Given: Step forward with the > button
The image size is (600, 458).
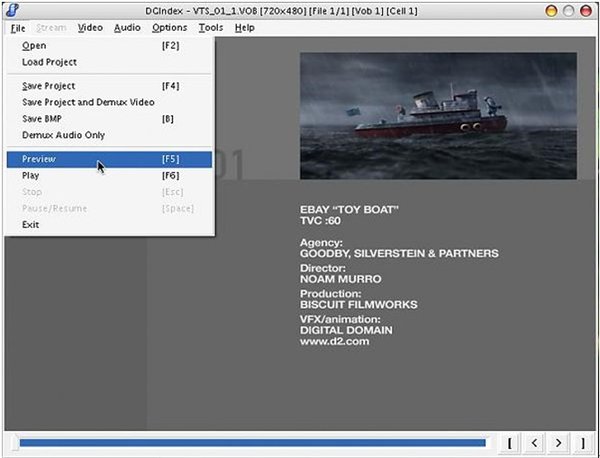Looking at the screenshot, I should pos(559,443).
